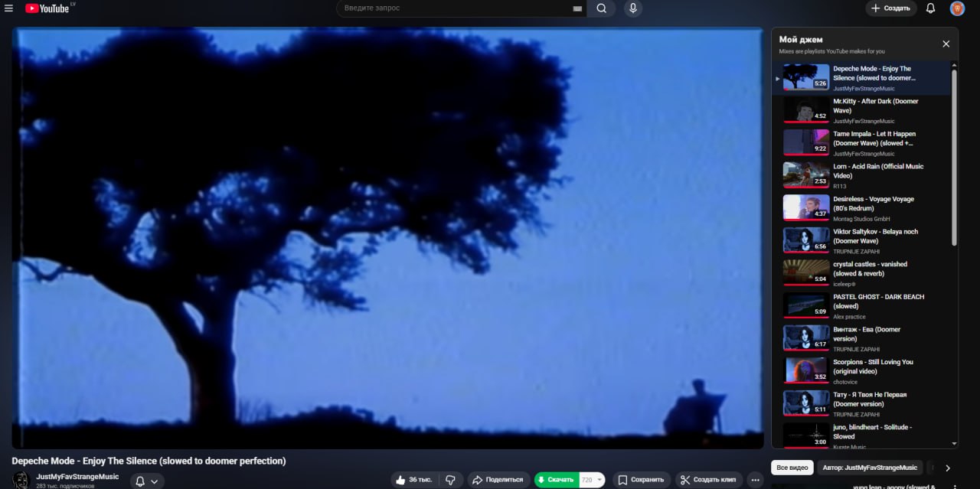Click the playlist scrollbar down arrow
This screenshot has width=980, height=489.
[954, 443]
